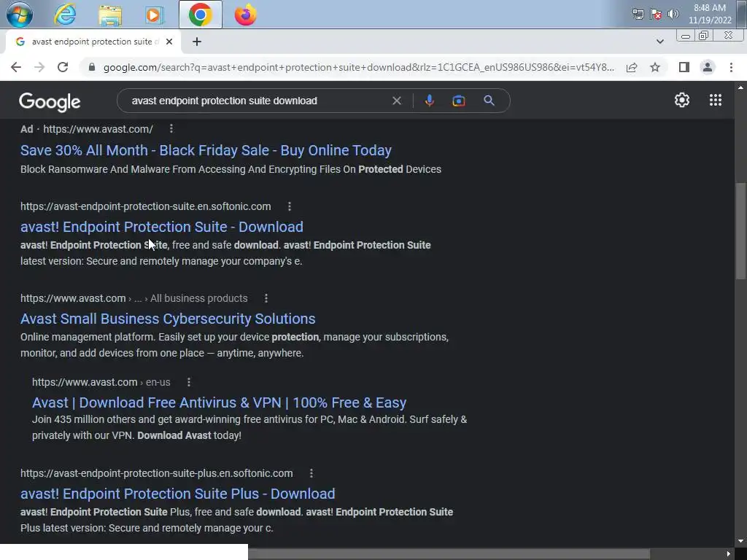Click the vertical scrollbar down arrow
The height and width of the screenshot is (560, 747).
740,542
